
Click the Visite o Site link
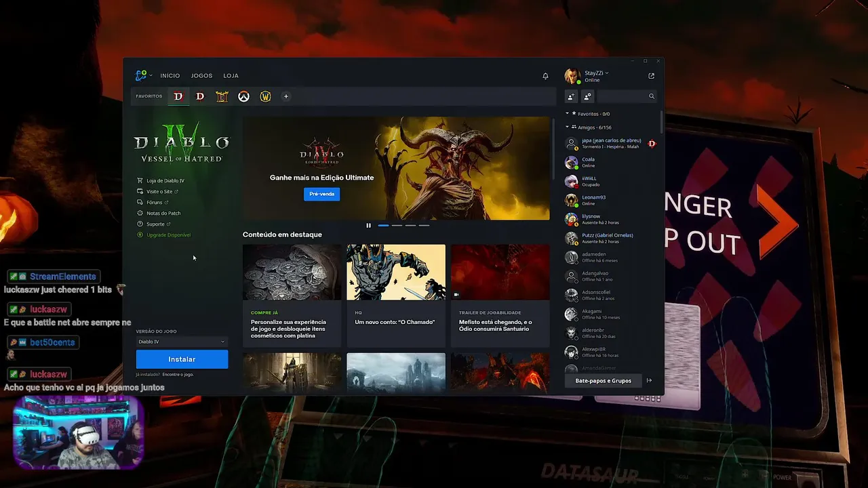click(158, 191)
